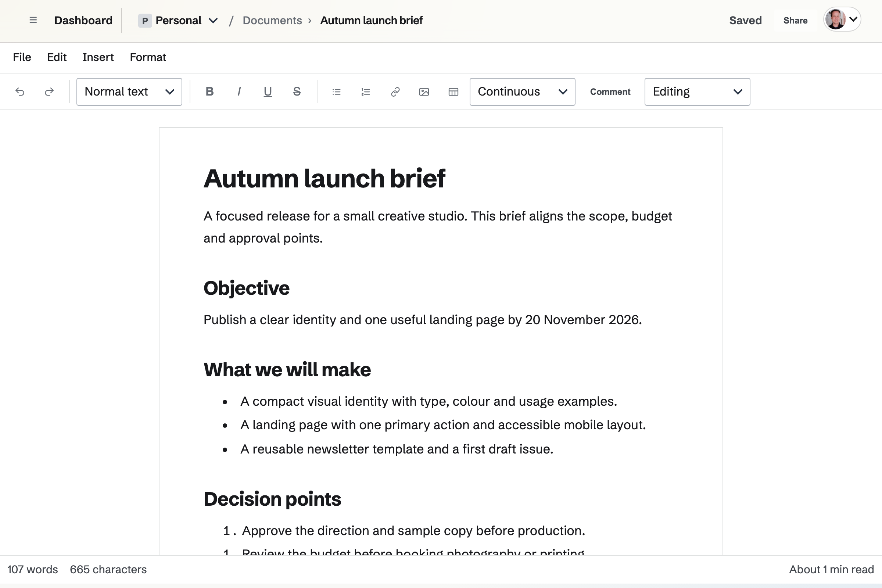Click the Approve the direction numbered item

click(413, 531)
